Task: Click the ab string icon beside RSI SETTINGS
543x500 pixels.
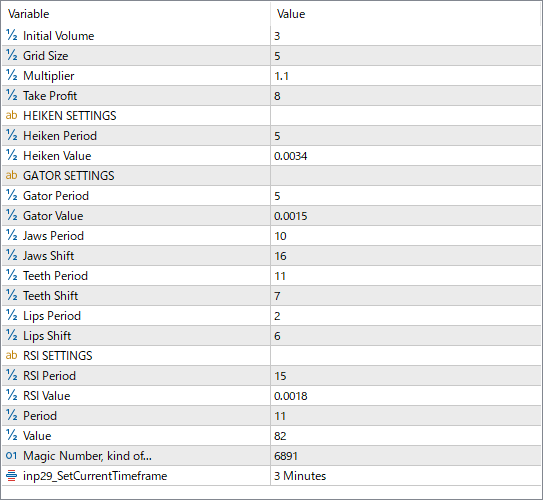Action: pyautogui.click(x=11, y=355)
